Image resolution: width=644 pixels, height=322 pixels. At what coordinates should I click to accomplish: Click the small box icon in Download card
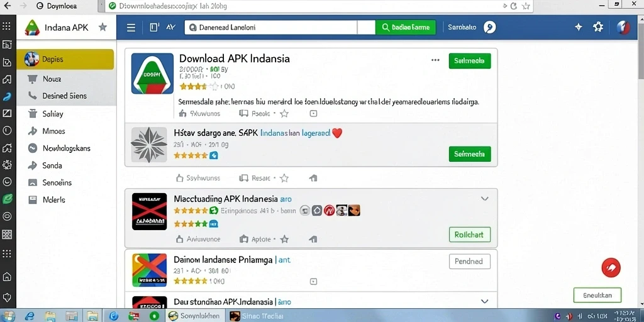(x=313, y=113)
